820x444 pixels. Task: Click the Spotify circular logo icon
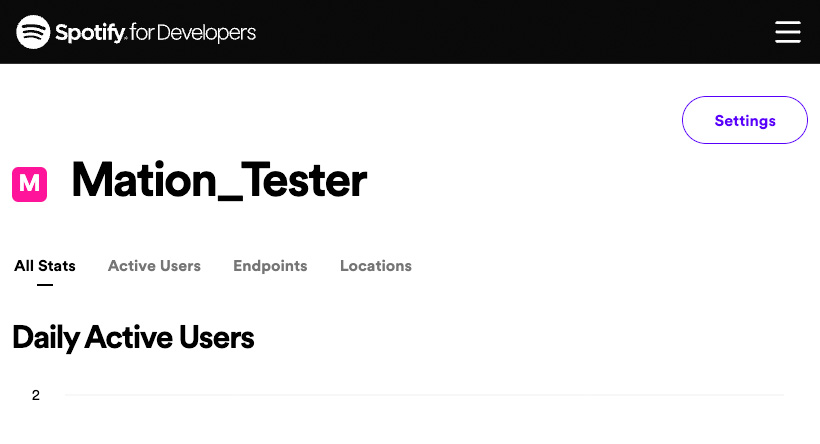[33, 32]
